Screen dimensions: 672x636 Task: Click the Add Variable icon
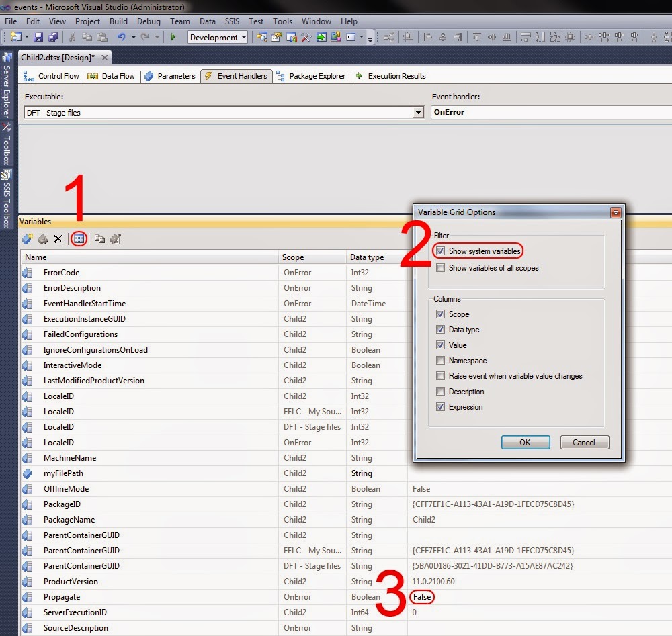(28, 239)
